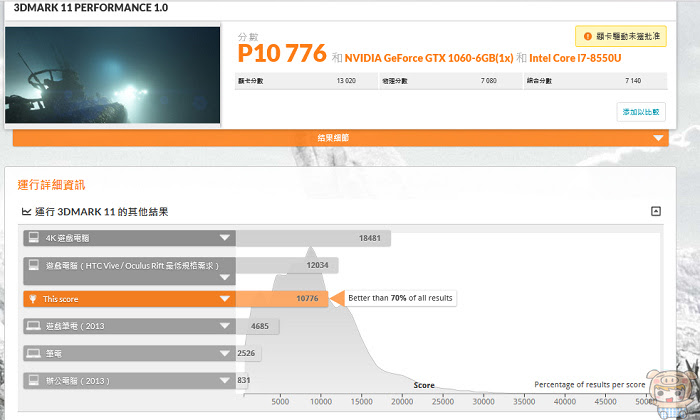Click the 20000 axis tick label
The image size is (700, 420).
coord(402,402)
